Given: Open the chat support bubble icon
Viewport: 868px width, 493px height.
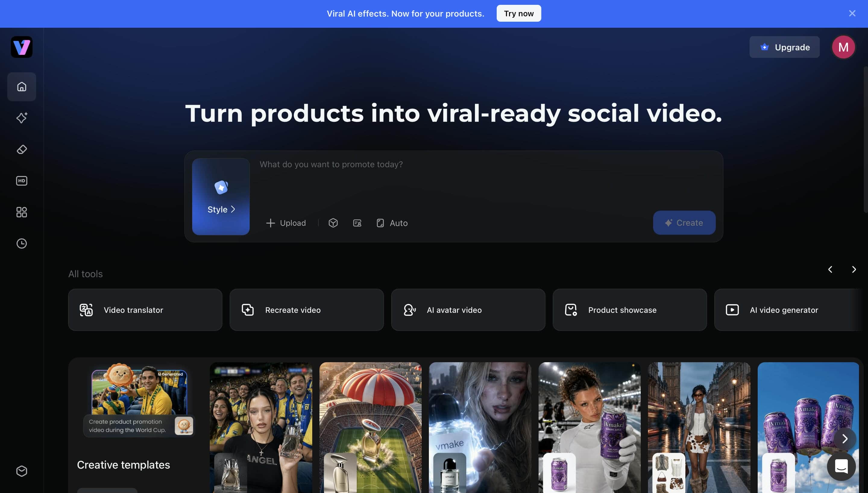Looking at the screenshot, I should tap(841, 466).
